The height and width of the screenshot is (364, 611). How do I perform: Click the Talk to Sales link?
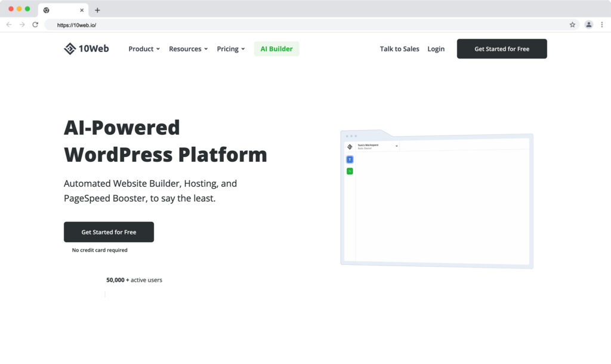tap(399, 49)
